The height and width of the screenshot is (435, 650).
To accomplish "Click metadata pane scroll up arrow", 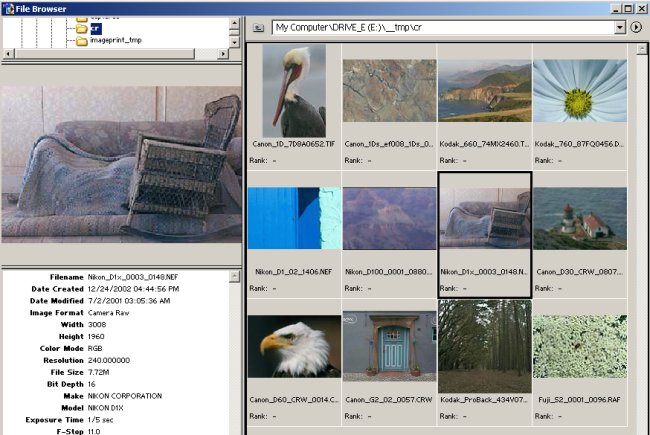I will pos(234,277).
